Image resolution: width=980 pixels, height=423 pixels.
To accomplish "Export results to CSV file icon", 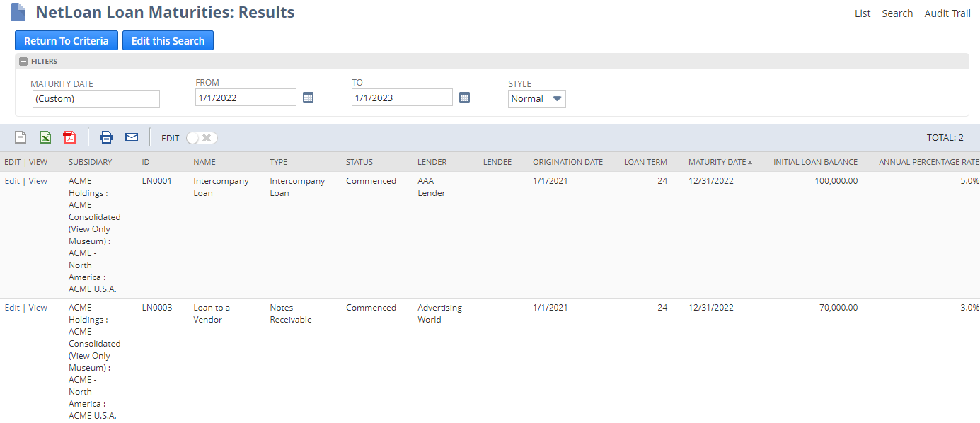I will point(21,138).
